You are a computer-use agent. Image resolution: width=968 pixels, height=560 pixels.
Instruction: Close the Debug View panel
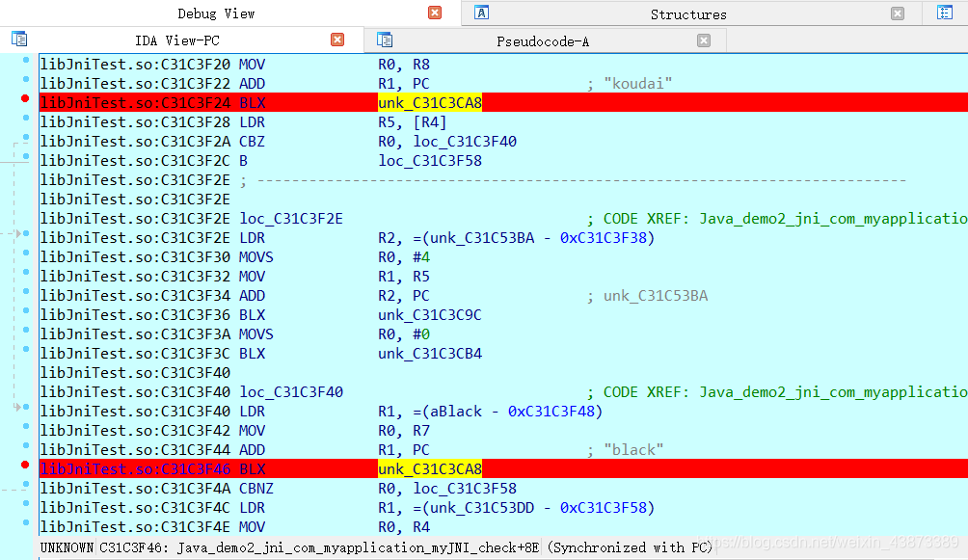pyautogui.click(x=435, y=13)
